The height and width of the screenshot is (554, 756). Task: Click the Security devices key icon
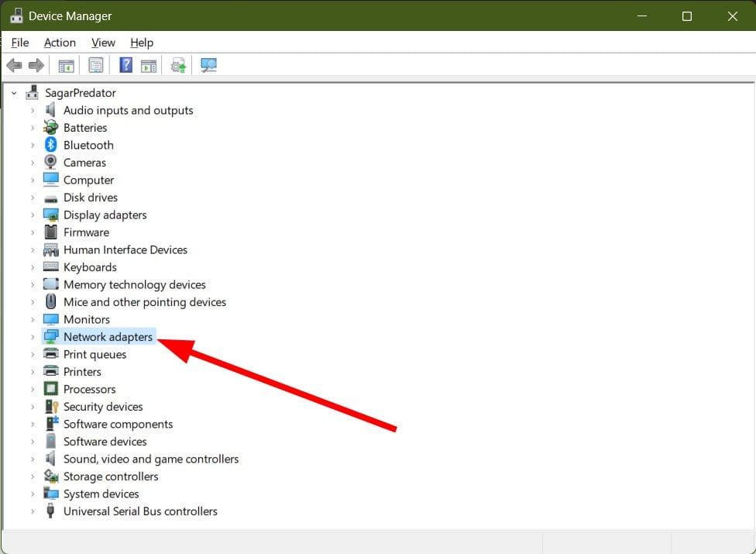[x=51, y=407]
